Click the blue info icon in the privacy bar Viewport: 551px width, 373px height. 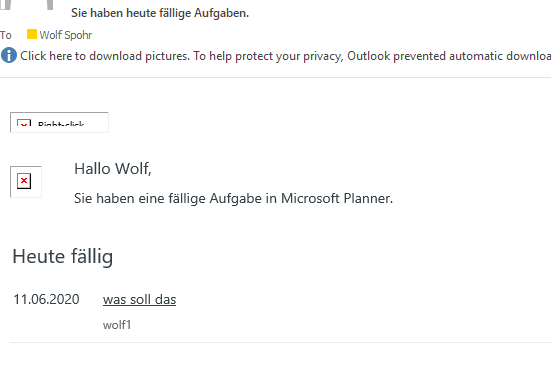9,56
